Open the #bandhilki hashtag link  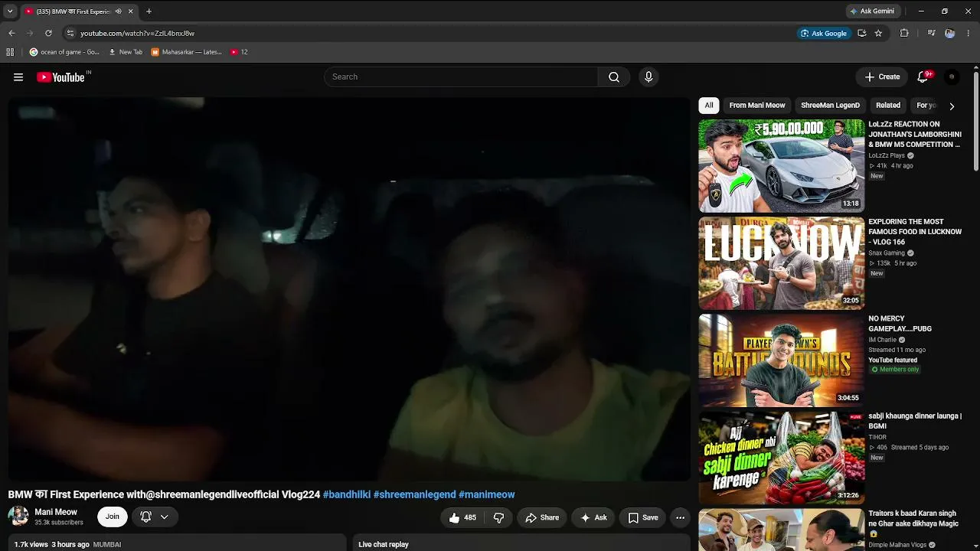[347, 494]
